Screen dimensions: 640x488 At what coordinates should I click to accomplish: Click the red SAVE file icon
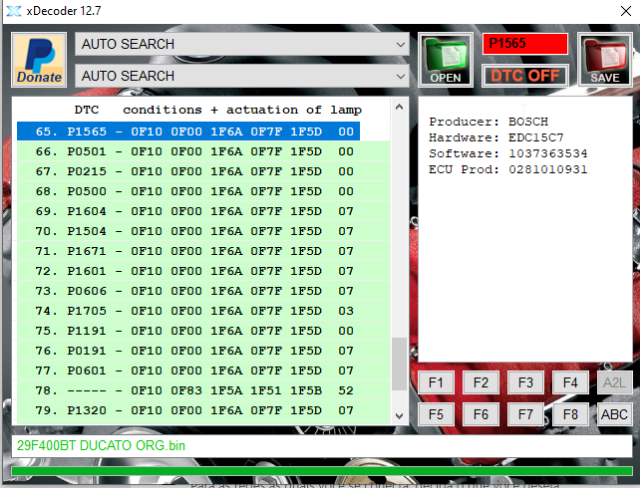click(x=603, y=60)
